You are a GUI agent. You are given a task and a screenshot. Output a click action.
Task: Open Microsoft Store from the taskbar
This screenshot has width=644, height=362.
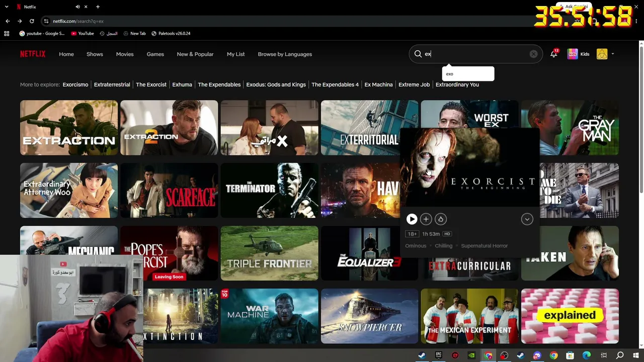click(x=570, y=355)
